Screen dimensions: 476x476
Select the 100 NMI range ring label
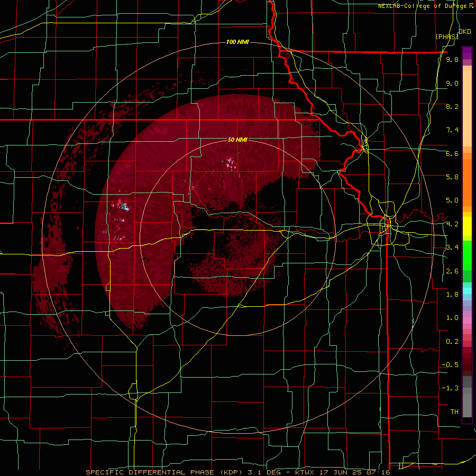point(237,42)
